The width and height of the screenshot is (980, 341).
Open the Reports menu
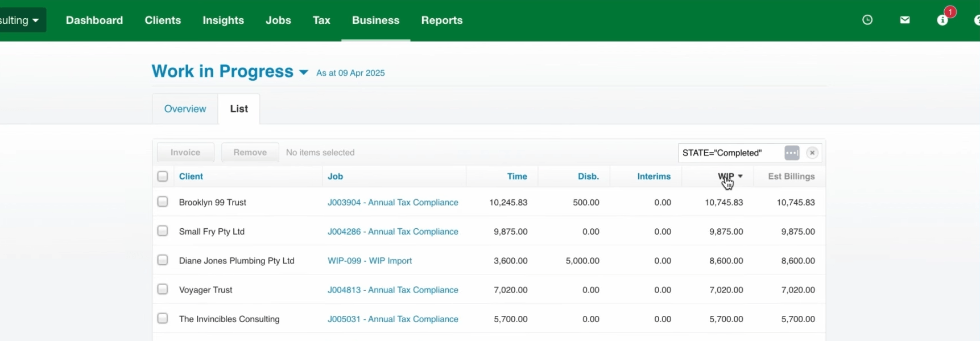(x=442, y=20)
